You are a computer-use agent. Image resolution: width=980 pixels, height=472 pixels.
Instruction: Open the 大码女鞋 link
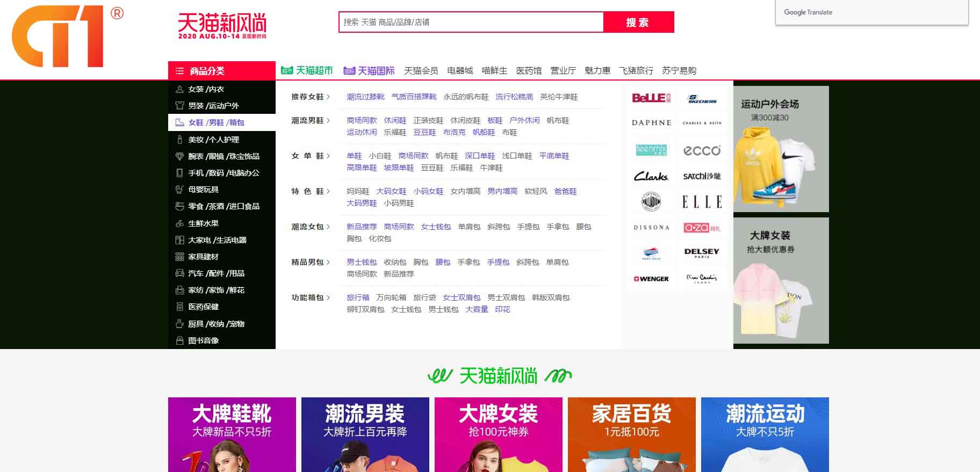coord(391,191)
